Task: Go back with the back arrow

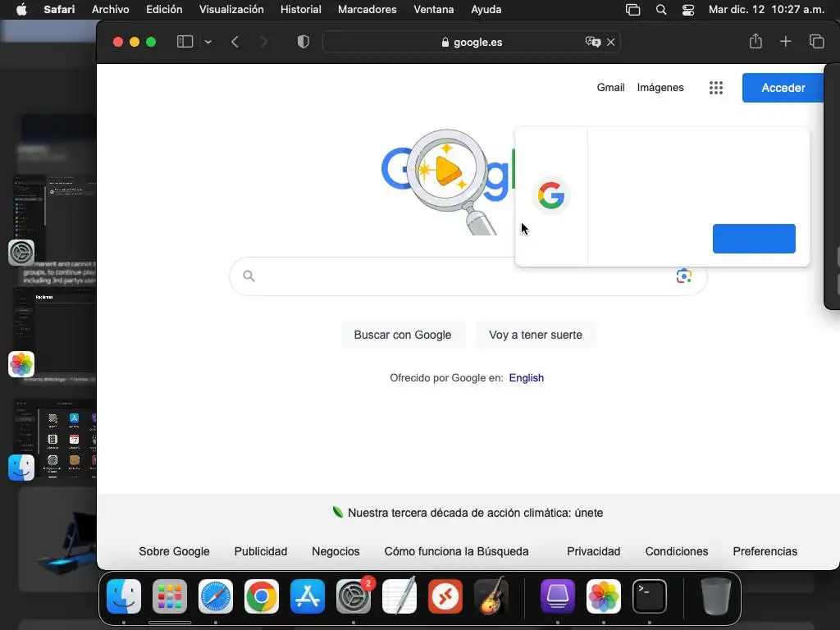Action: click(235, 42)
